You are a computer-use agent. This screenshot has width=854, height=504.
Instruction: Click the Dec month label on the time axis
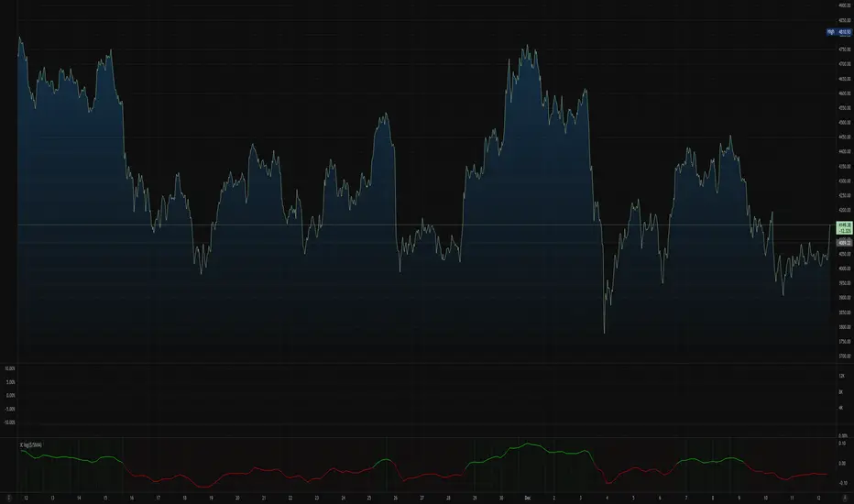click(527, 498)
